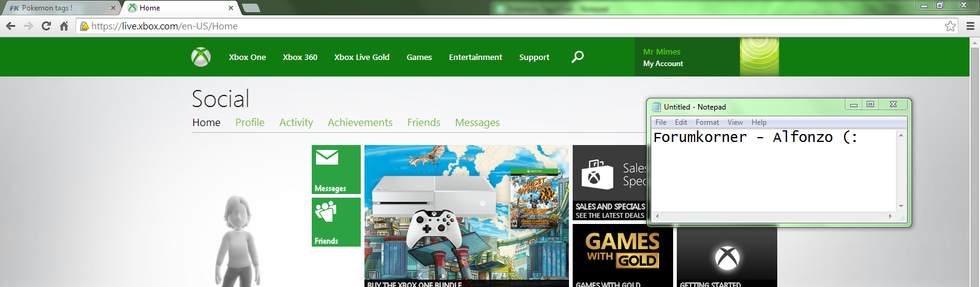
Task: Open the Achievements tab
Action: point(360,122)
